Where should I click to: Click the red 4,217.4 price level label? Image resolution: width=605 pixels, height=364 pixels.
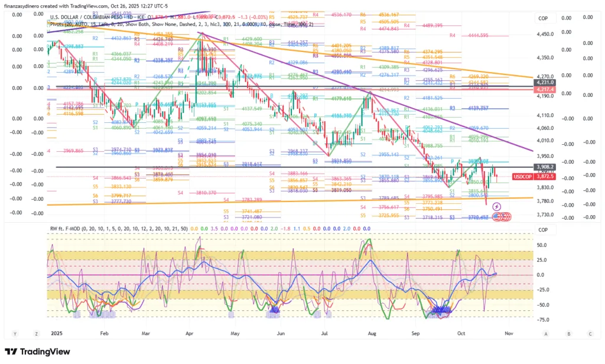[544, 89]
